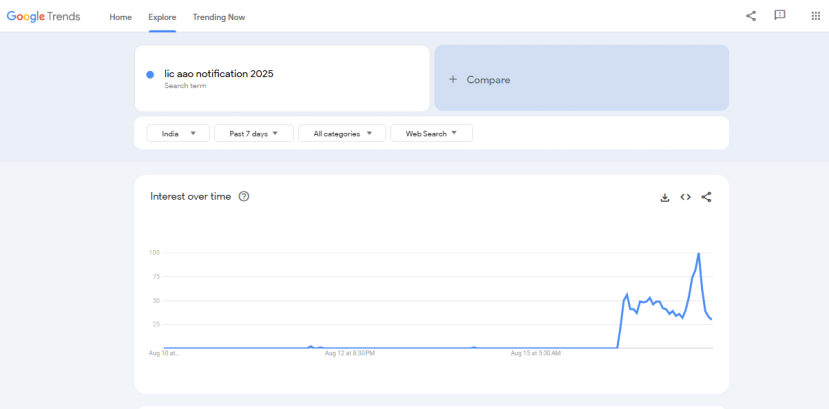Share the Interest over time chart
This screenshot has width=829, height=409.
[x=706, y=197]
